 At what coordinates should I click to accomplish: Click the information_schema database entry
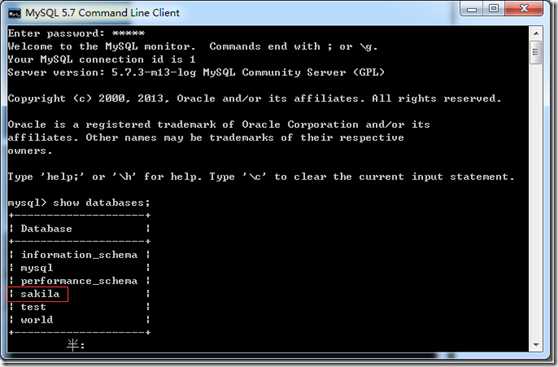[79, 255]
